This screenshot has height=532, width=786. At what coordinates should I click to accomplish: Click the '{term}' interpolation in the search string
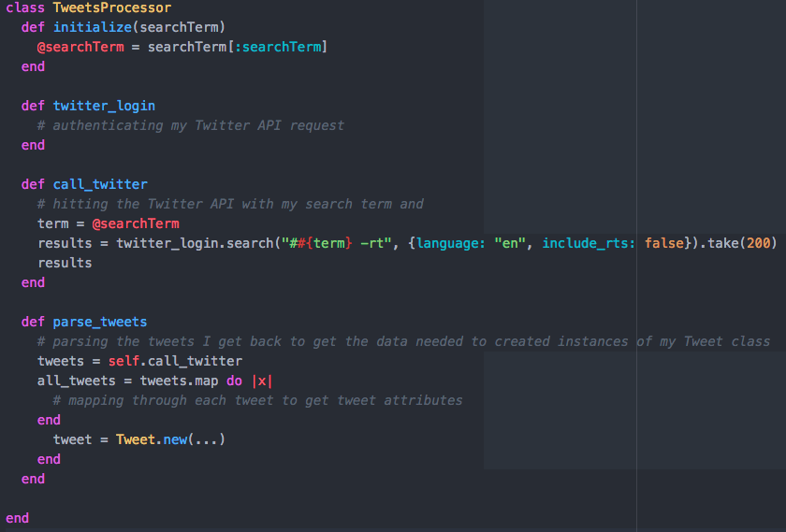click(328, 243)
